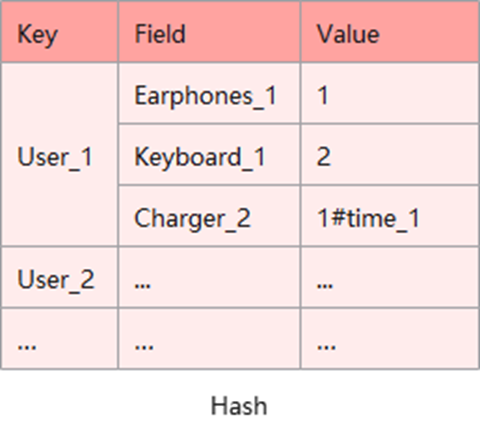
Task: Click the ellipsis value cell in User_2 row
Action: pyautogui.click(x=390, y=277)
